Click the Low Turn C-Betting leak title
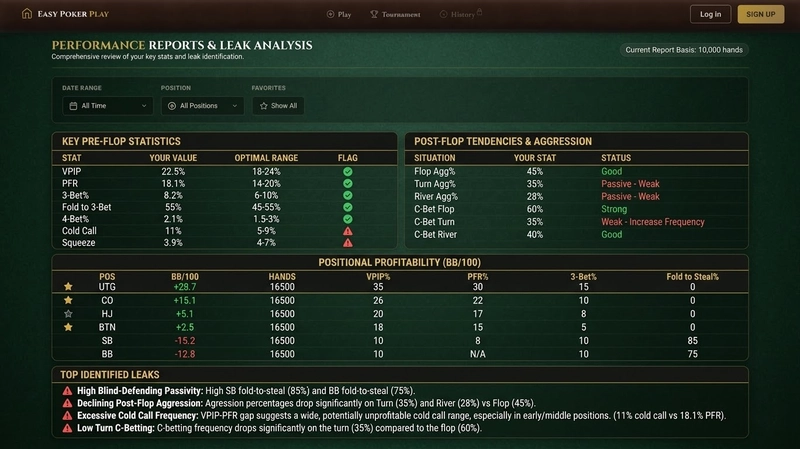This screenshot has height=449, width=800. [x=116, y=428]
